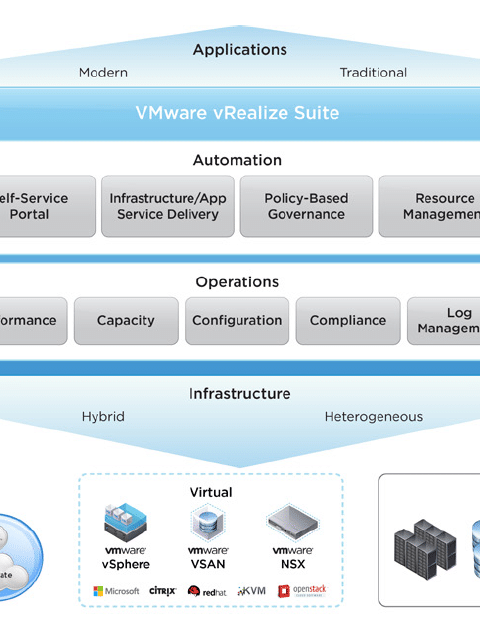Select the Policy-Based Governance box

click(x=306, y=206)
